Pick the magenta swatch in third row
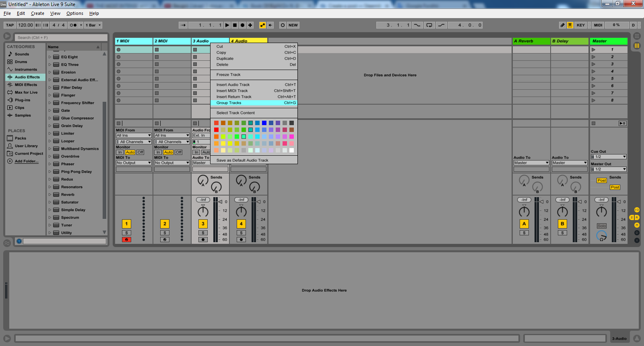 click(291, 137)
